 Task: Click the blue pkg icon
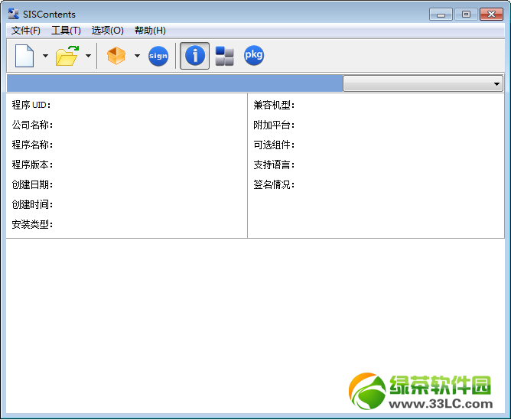coord(254,55)
